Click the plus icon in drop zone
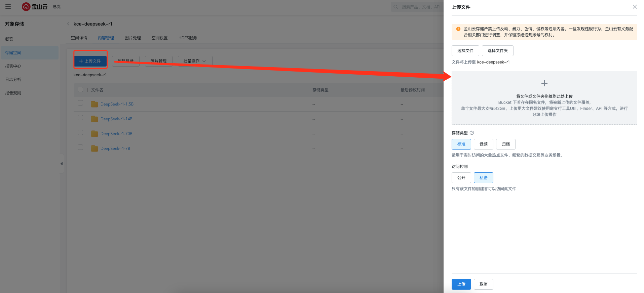Image resolution: width=644 pixels, height=293 pixels. pyautogui.click(x=544, y=83)
